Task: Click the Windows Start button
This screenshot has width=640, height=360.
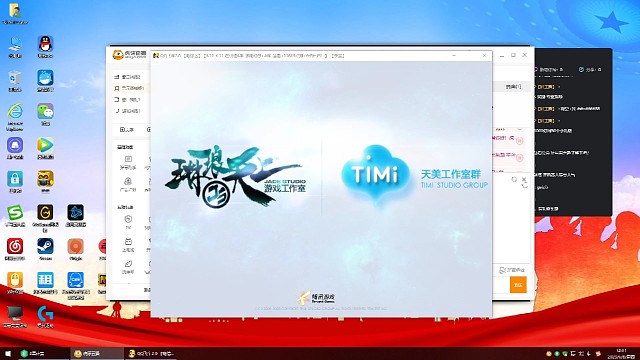Action: point(8,353)
